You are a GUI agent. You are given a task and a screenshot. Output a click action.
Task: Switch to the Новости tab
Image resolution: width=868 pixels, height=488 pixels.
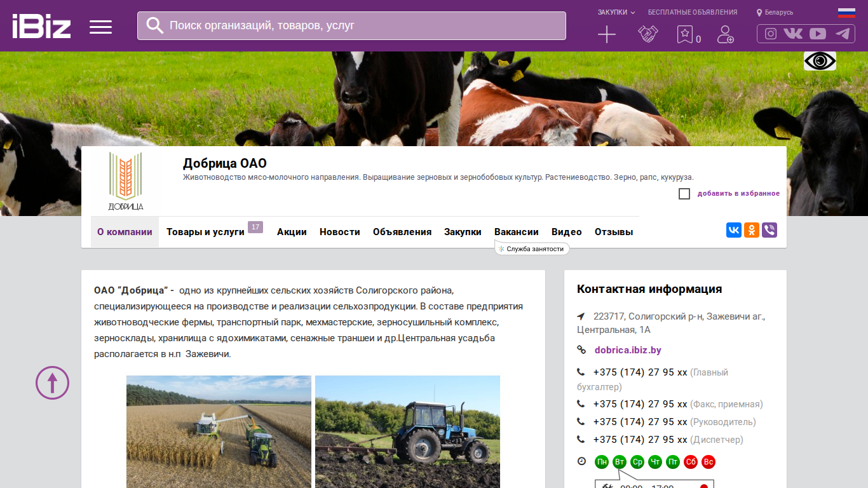[x=340, y=232]
